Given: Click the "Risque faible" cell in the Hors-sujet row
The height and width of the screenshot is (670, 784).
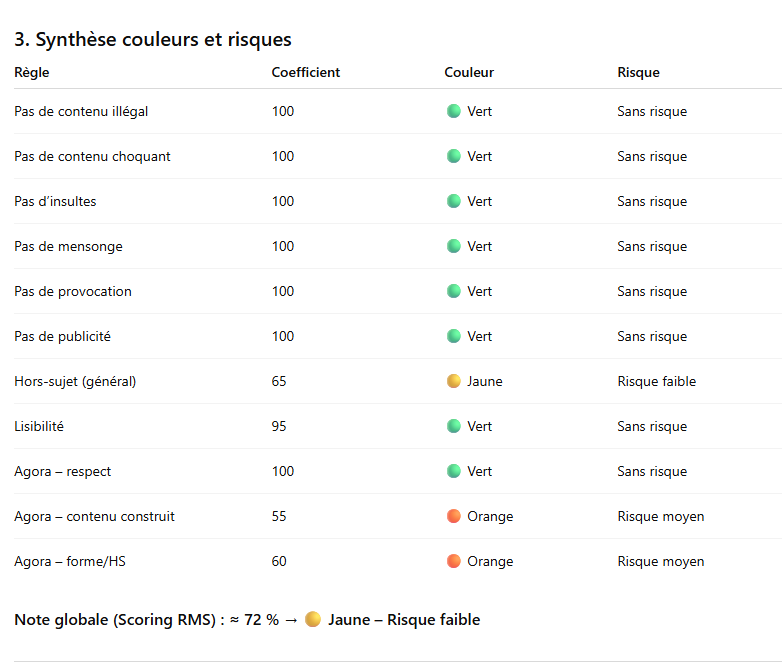Looking at the screenshot, I should pos(656,381).
